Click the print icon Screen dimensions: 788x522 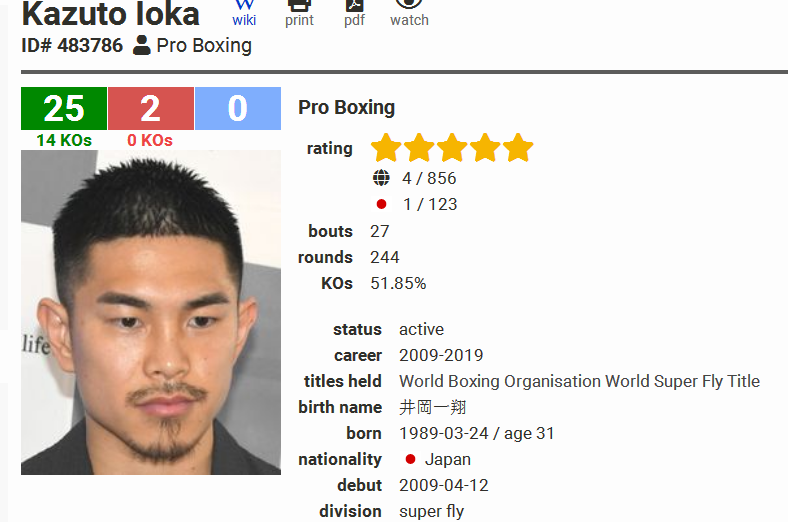pyautogui.click(x=299, y=5)
